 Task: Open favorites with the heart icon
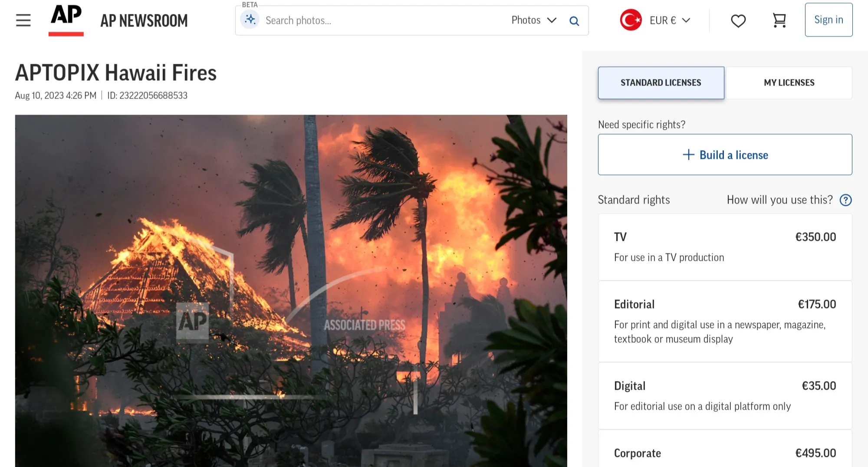coord(738,20)
